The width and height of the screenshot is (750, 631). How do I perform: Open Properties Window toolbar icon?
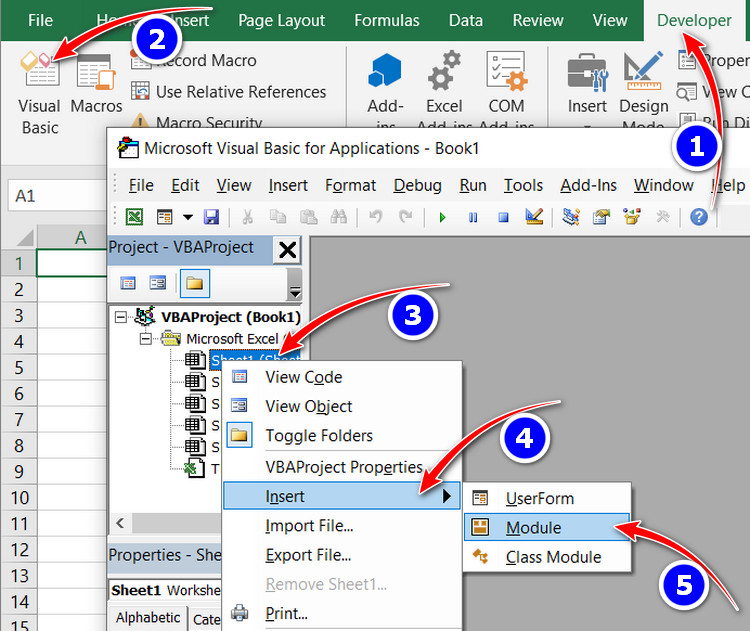coord(601,217)
